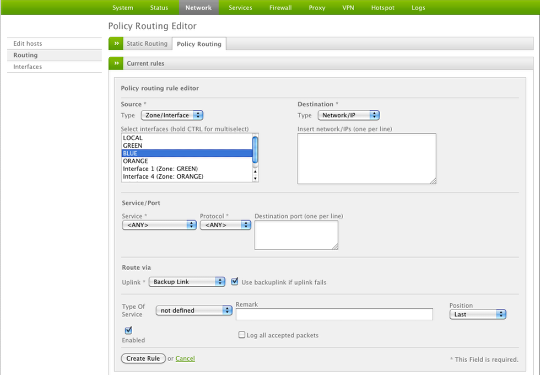Click the Create Rule button
This screenshot has height=375, width=540.
coord(143,358)
